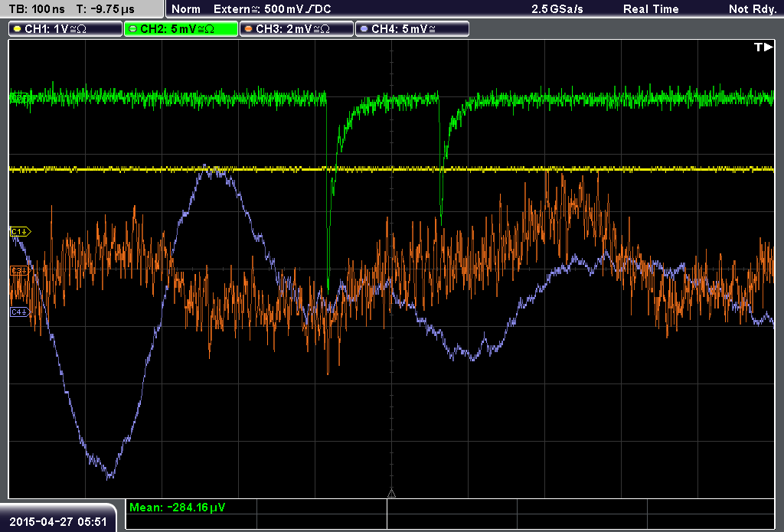Click the C3 ground level marker
784x532 pixels.
point(19,270)
